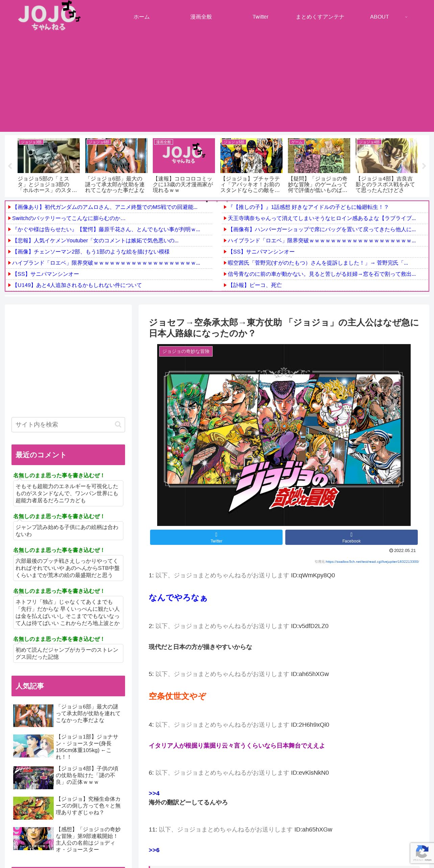This screenshot has height=868, width=434.
Task: Open the 漫画全般 menu item
Action: [201, 17]
